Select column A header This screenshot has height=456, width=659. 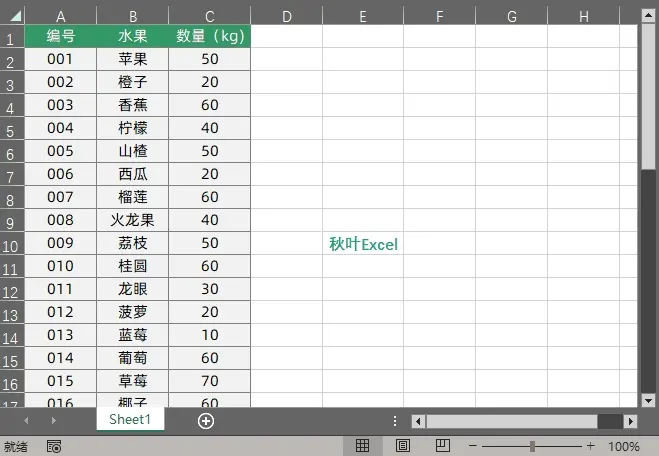(x=61, y=16)
